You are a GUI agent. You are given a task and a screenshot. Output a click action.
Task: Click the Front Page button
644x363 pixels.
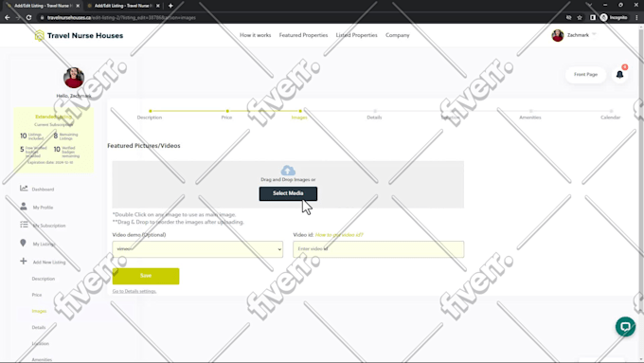point(585,75)
